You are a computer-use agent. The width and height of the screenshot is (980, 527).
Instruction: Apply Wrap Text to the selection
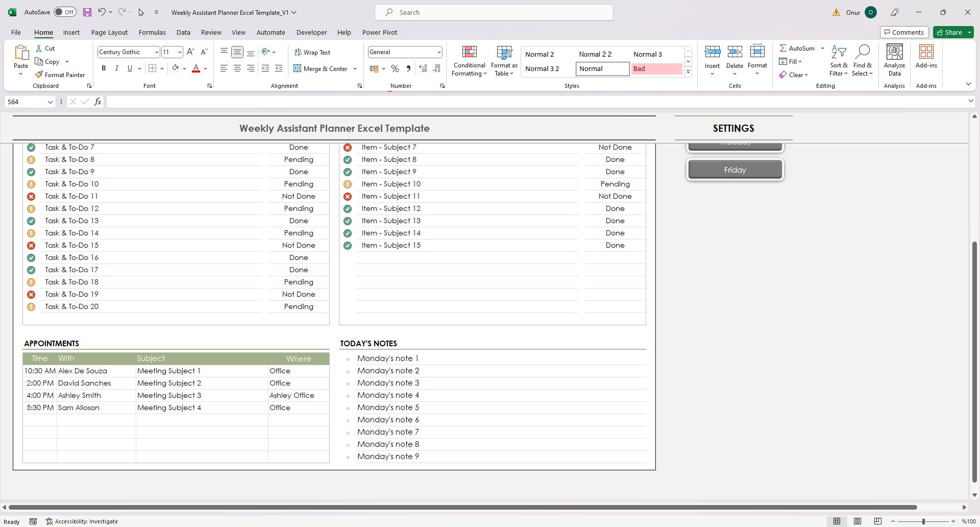pos(313,52)
